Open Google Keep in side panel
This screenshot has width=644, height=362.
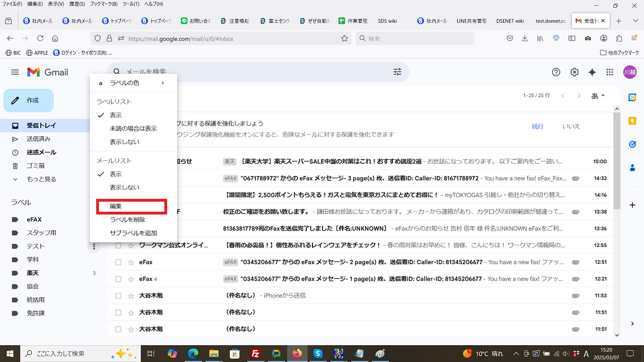pos(632,121)
